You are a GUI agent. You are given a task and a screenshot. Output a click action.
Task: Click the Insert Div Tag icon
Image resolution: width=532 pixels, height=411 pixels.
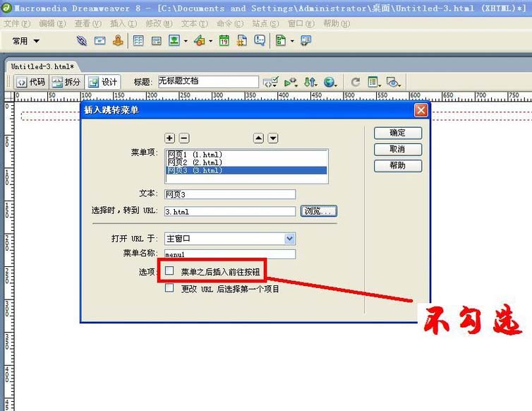[156, 41]
